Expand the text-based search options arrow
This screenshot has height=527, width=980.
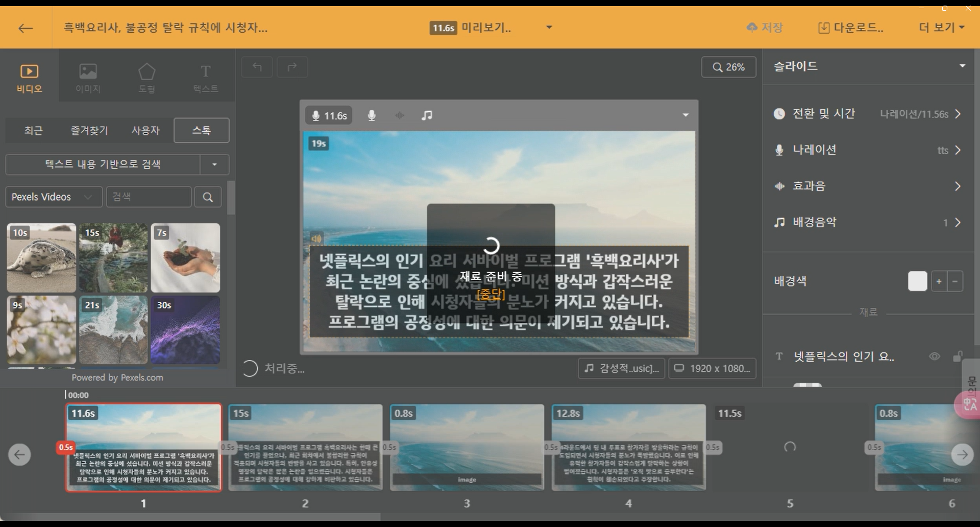(214, 164)
